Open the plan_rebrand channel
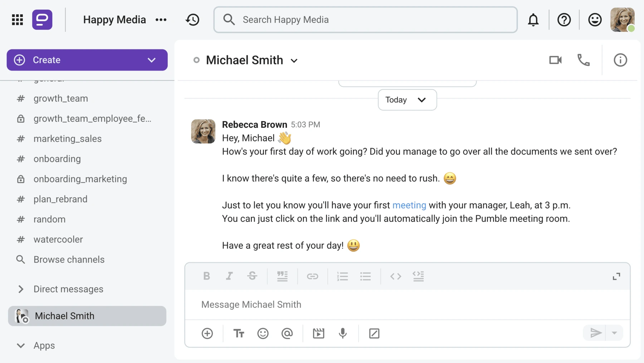Viewport: 644px width, 363px height. pos(60,199)
